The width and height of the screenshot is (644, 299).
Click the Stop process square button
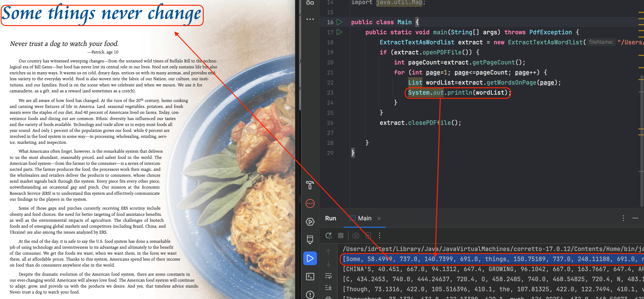(x=340, y=235)
